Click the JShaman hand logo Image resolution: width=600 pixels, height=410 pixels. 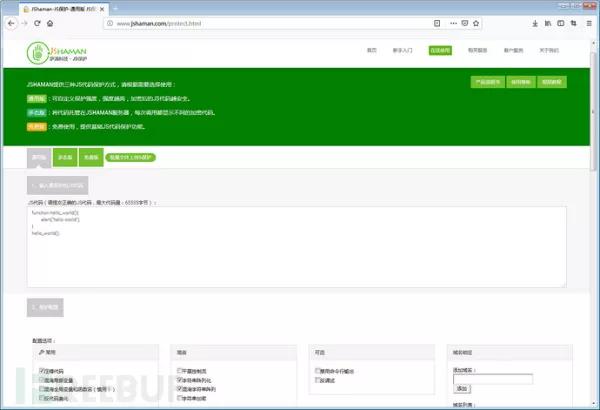[x=38, y=53]
